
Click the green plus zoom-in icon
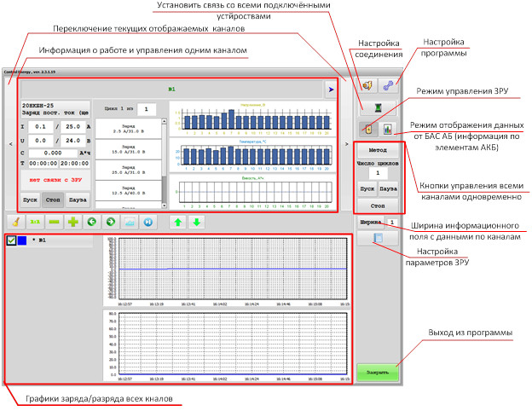[74, 222]
